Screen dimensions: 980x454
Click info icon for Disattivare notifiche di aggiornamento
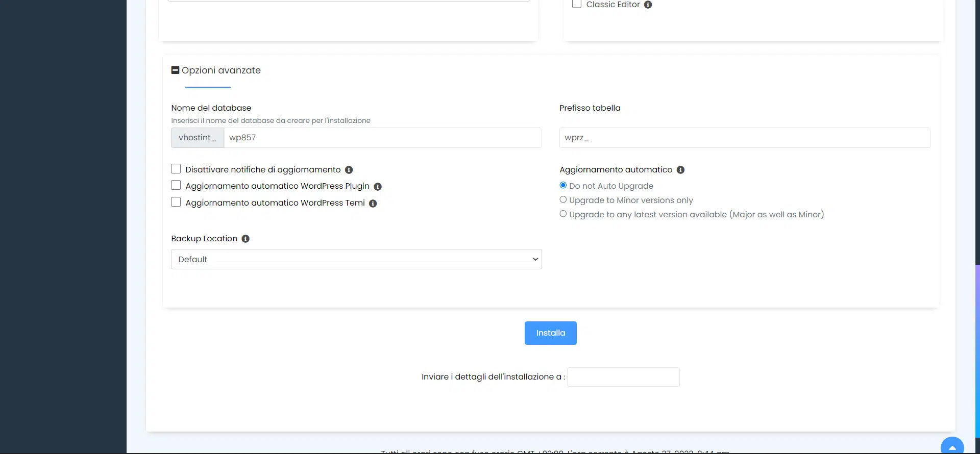[x=349, y=170]
